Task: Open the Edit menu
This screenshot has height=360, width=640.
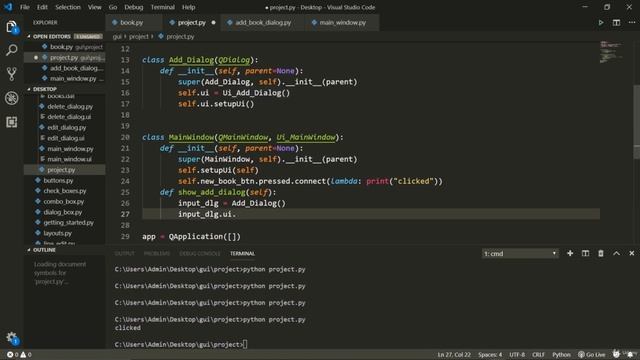Action: click(x=42, y=7)
